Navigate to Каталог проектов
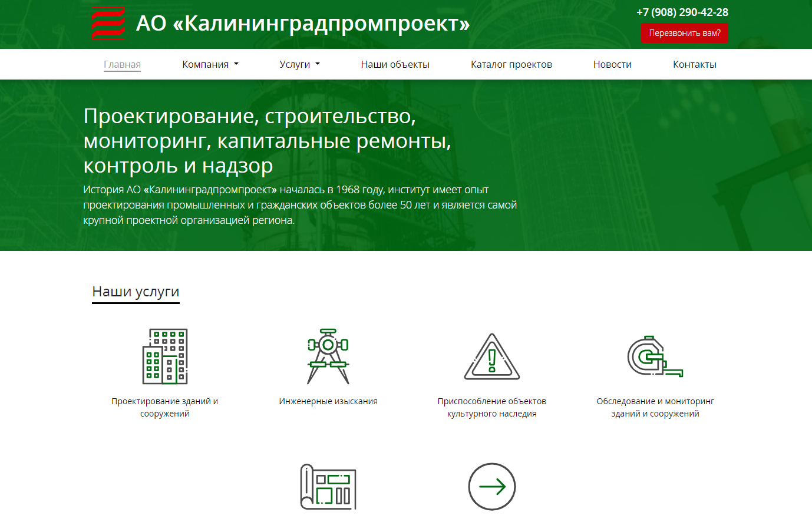The height and width of the screenshot is (522, 812). (511, 64)
